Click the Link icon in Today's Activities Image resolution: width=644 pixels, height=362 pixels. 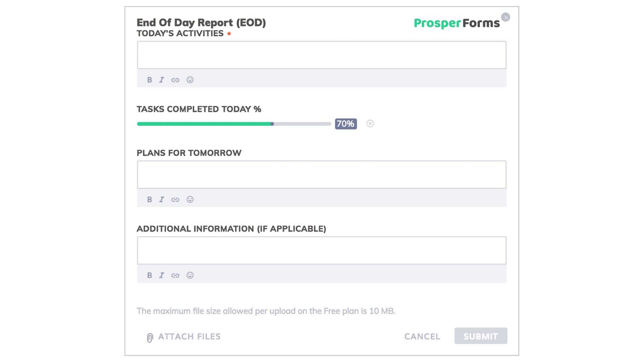176,79
